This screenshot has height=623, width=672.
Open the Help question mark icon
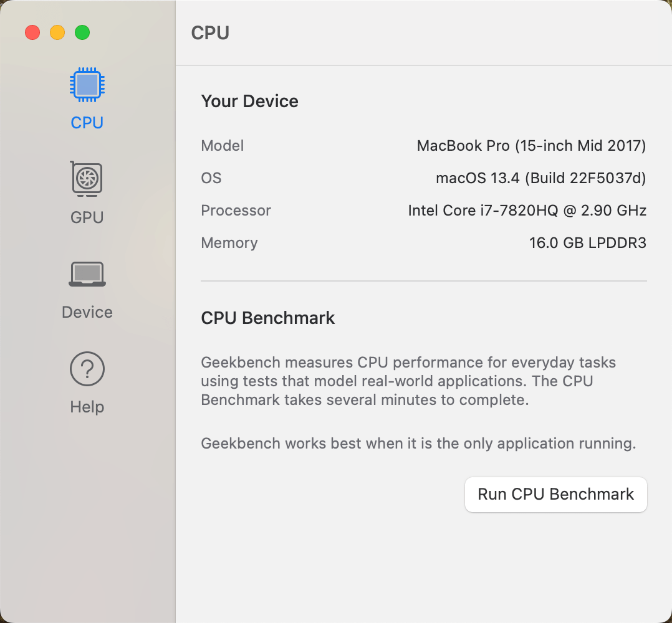[x=87, y=369]
